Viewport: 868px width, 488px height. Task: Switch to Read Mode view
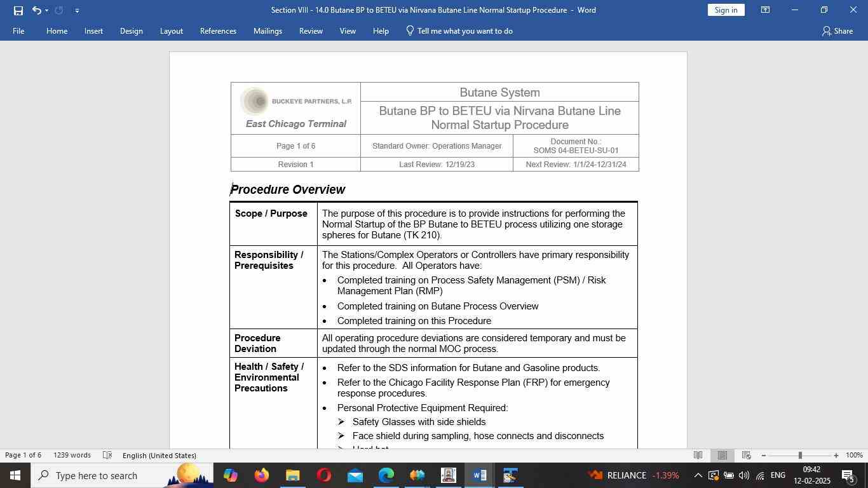[x=698, y=456]
